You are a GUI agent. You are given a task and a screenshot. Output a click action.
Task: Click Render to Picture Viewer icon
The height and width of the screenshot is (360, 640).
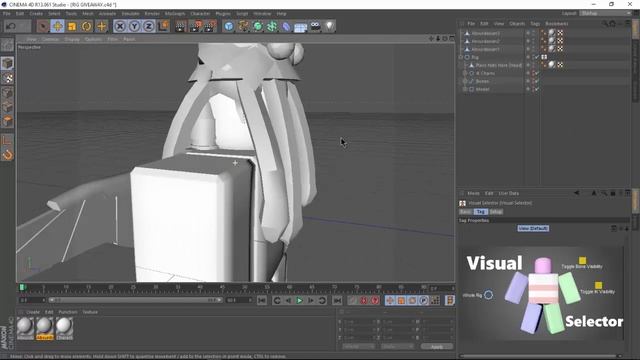click(x=196, y=27)
